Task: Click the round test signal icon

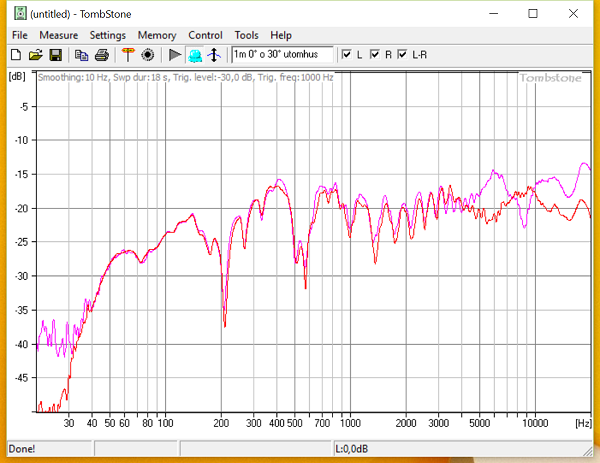Action: (x=148, y=55)
